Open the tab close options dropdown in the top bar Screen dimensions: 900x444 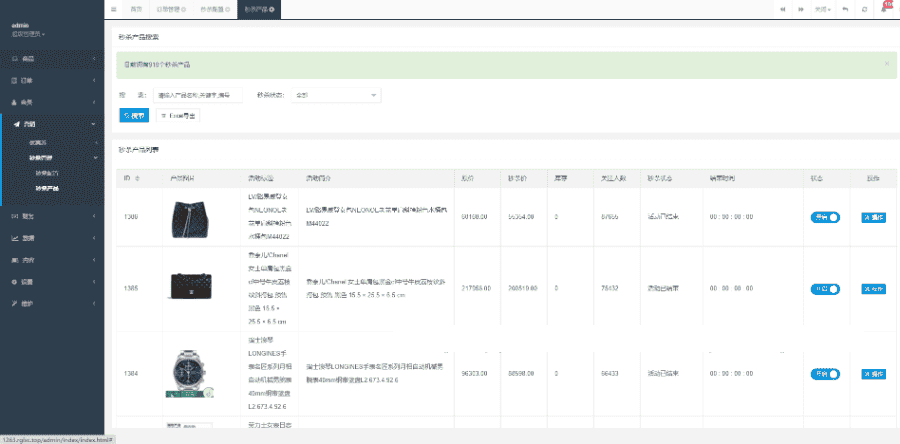tap(823, 9)
